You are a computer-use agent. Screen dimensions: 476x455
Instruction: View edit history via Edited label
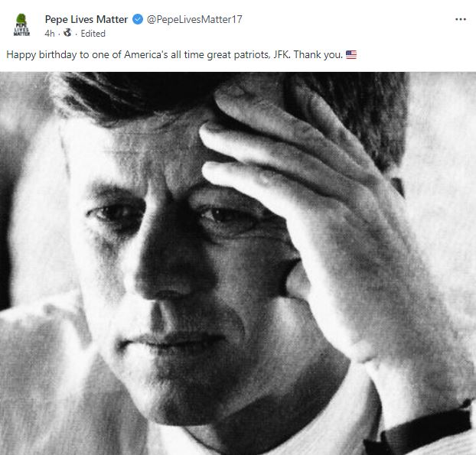pyautogui.click(x=93, y=34)
